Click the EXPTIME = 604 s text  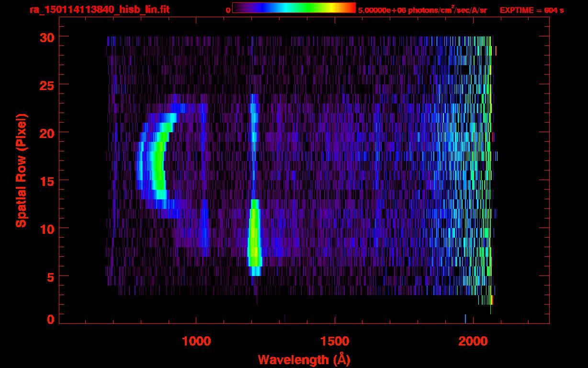(x=531, y=10)
